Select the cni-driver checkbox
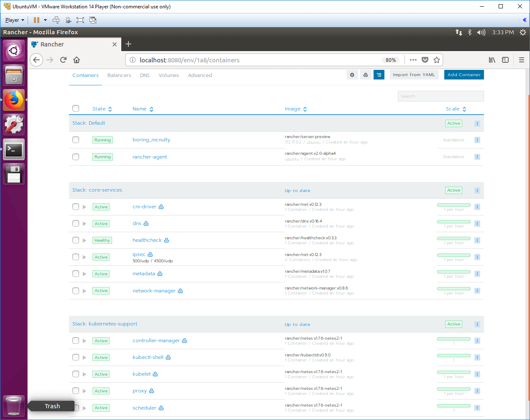Viewport: 530px width, 420px height. pos(76,207)
